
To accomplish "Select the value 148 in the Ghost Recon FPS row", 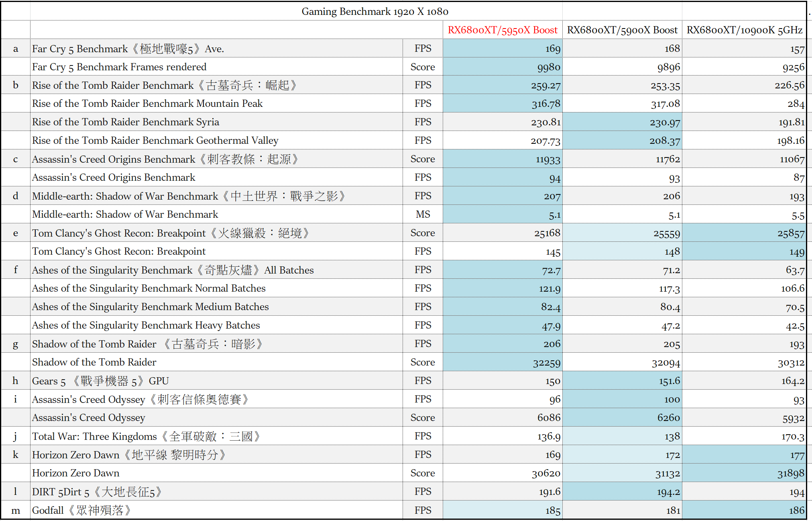I will coord(672,252).
